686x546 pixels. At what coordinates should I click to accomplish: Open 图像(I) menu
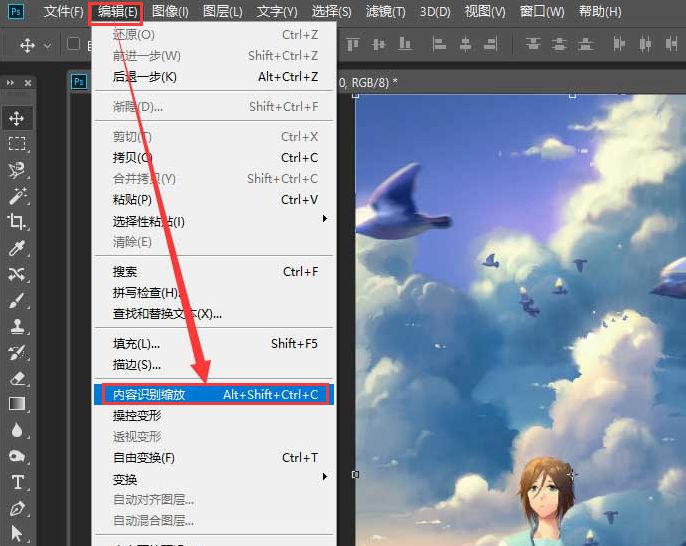pyautogui.click(x=170, y=12)
